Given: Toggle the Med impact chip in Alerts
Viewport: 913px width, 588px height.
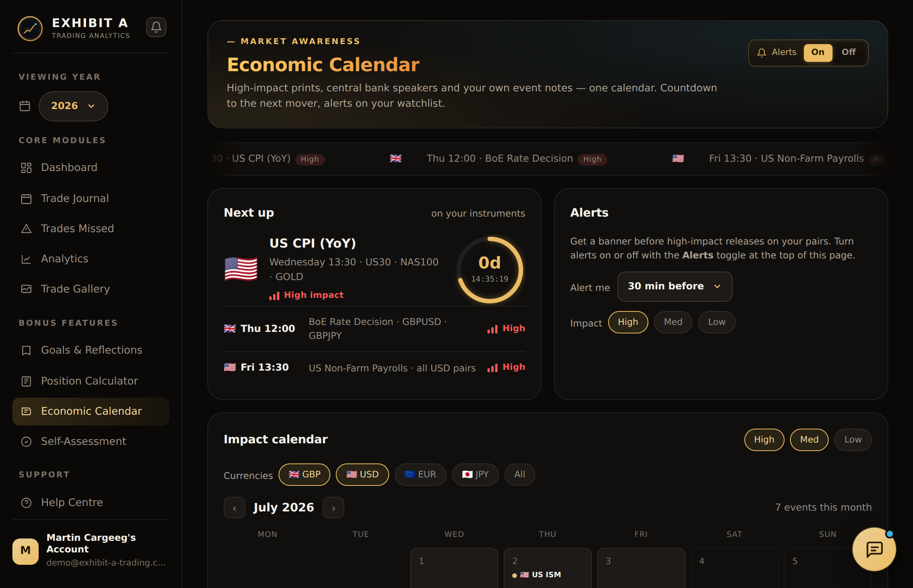Looking at the screenshot, I should pyautogui.click(x=673, y=322).
